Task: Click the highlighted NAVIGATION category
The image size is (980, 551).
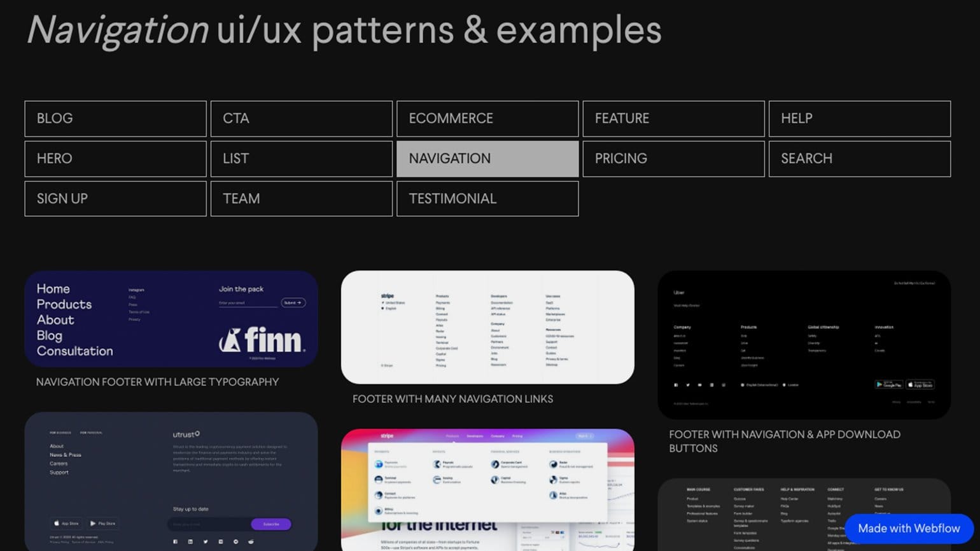Action: [487, 159]
